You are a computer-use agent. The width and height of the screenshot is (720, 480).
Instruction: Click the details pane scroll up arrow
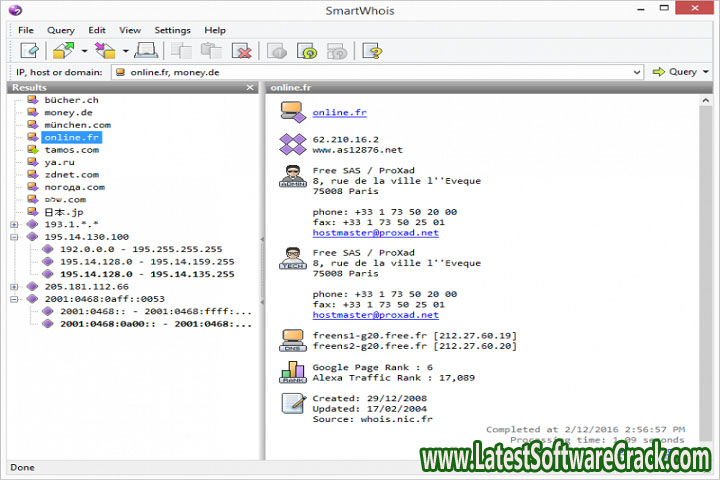[x=706, y=100]
